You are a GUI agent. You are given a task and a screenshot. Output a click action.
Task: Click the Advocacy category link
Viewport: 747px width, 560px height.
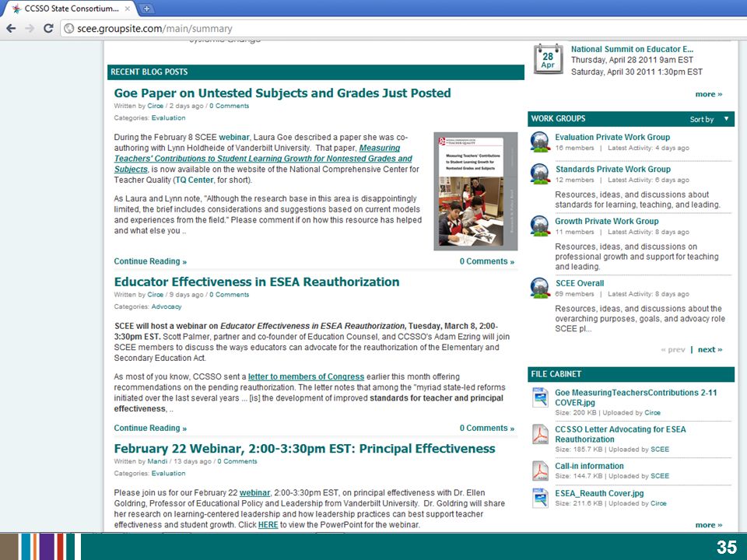pos(167,306)
